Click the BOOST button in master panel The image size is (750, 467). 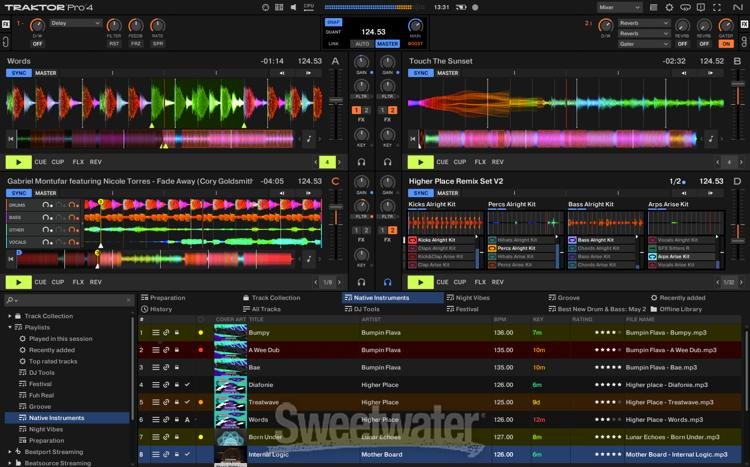coord(415,44)
